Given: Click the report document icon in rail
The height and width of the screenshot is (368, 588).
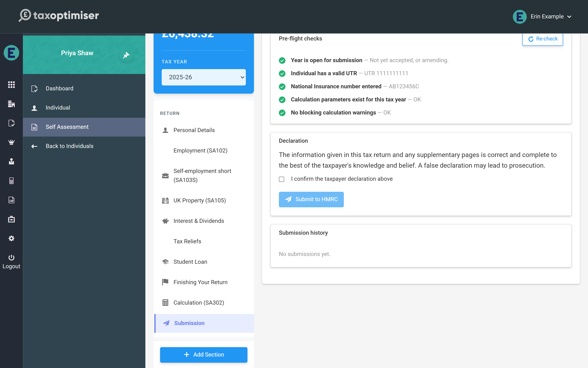Looking at the screenshot, I should pyautogui.click(x=11, y=200).
